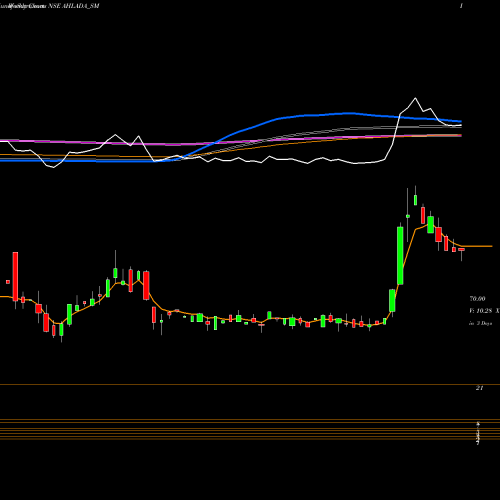Screen dimensions: 500x500
Task: Click the V: 10.28 volume label
Action: 480,311
